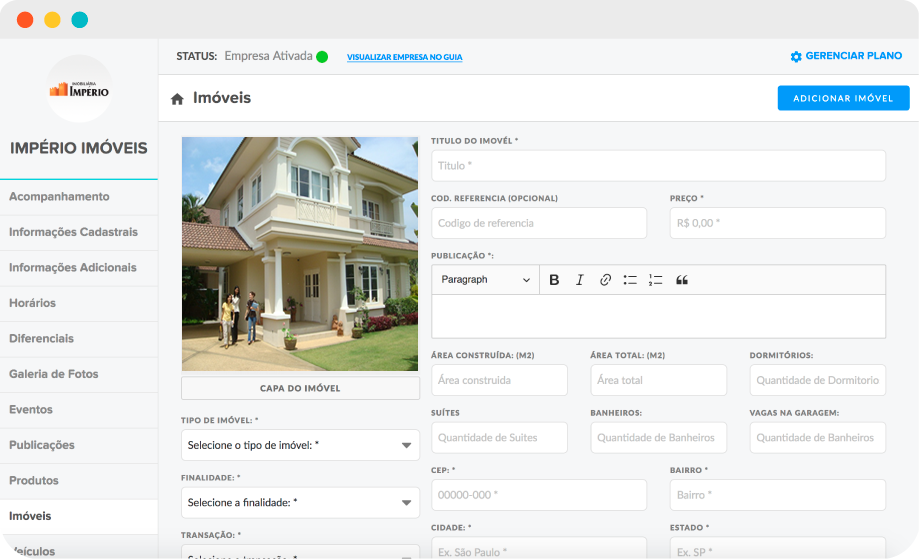
Task: Open the Eventos section
Action: coord(79,409)
